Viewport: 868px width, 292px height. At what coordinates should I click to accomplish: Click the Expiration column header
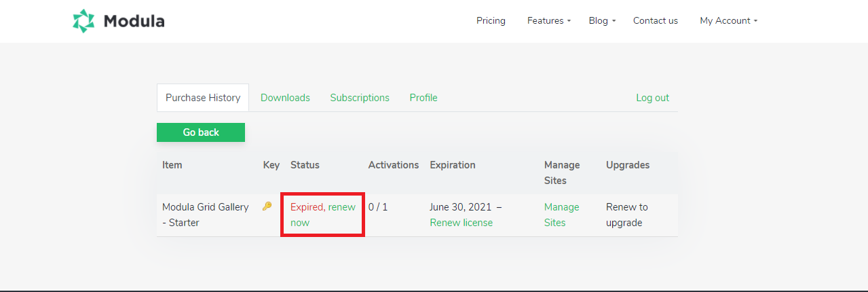[x=453, y=165]
